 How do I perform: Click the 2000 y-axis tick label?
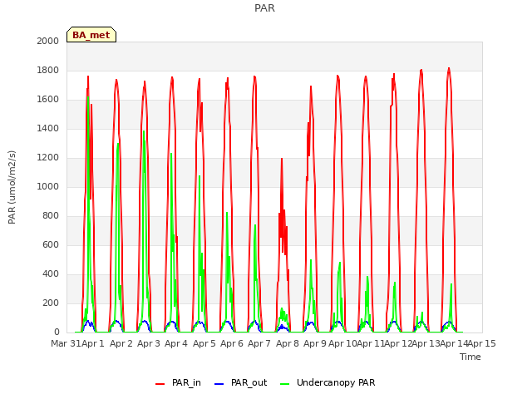(x=48, y=41)
